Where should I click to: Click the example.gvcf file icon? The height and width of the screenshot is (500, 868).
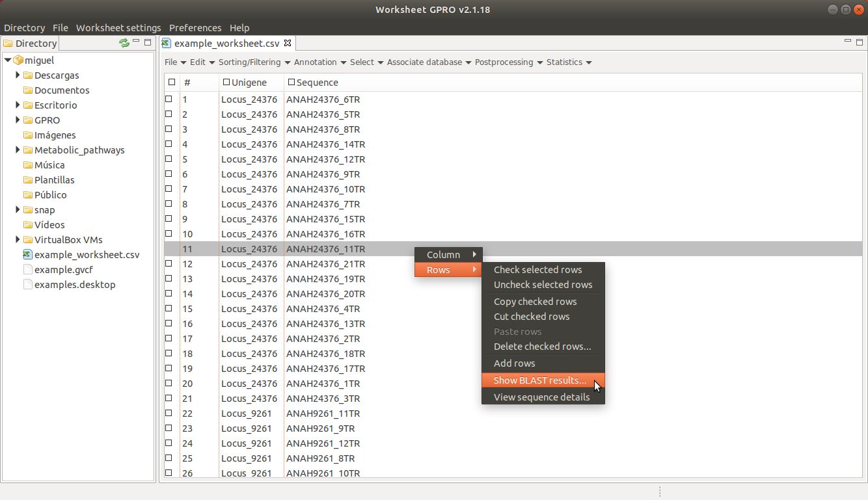tap(28, 270)
